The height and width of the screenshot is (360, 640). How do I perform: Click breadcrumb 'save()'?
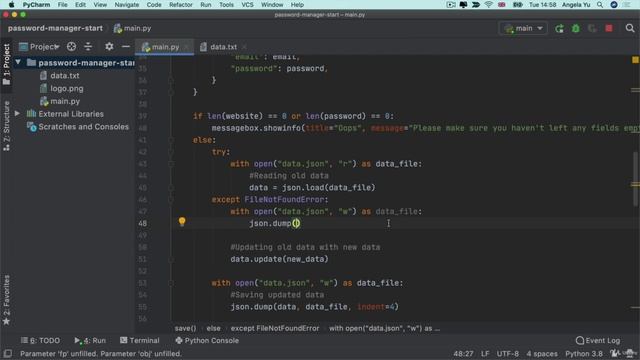coord(185,328)
